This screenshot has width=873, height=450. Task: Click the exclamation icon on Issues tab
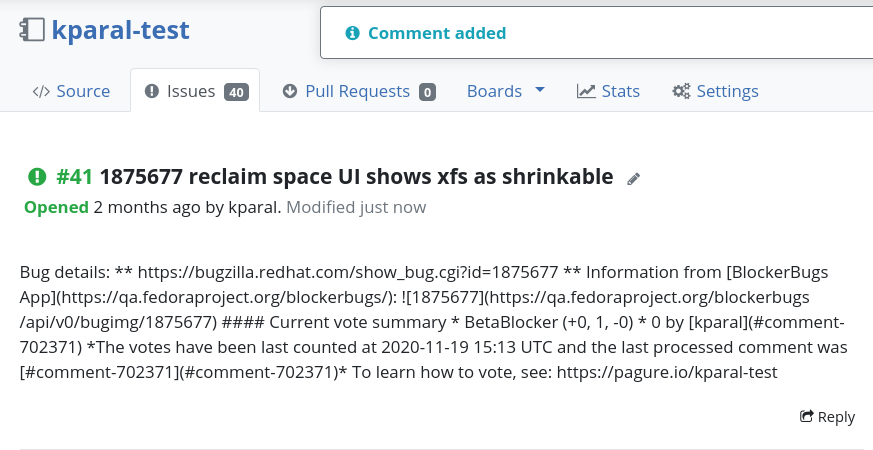[151, 91]
